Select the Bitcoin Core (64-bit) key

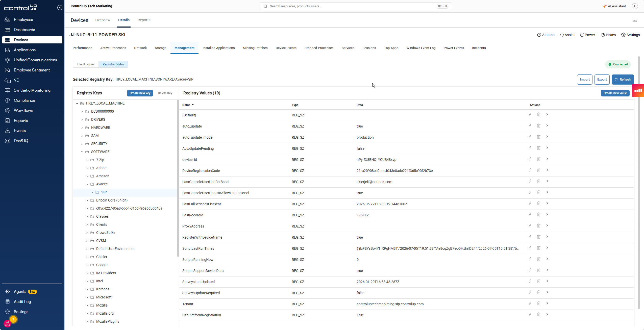click(112, 200)
